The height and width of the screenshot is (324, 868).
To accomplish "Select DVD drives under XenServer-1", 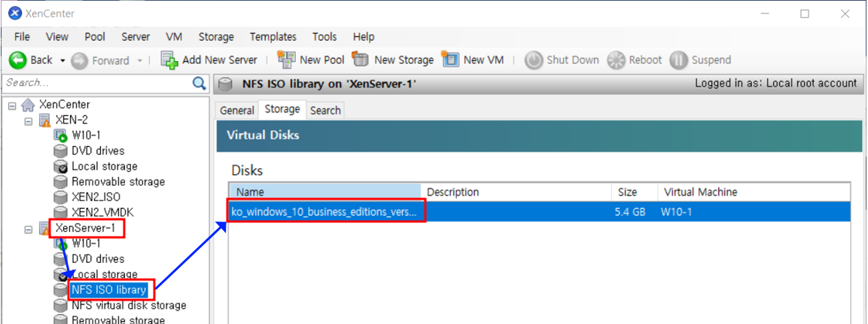I will click(x=98, y=258).
